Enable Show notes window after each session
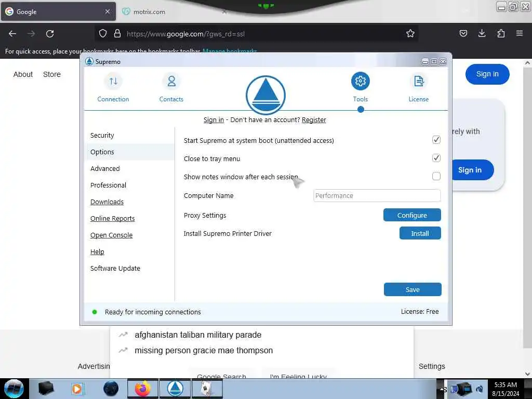The image size is (532, 399). 436,176
